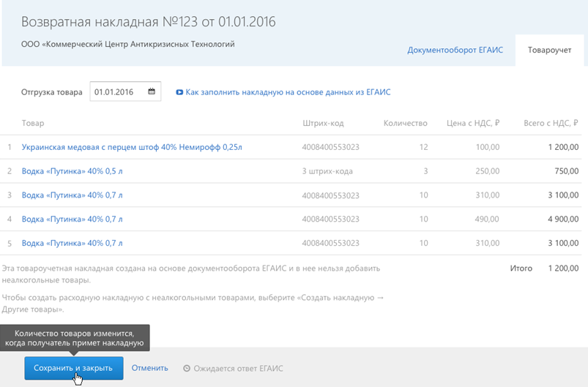
Task: Open product Водка «Путинка» 40% 0,5 л
Action: [x=72, y=171]
